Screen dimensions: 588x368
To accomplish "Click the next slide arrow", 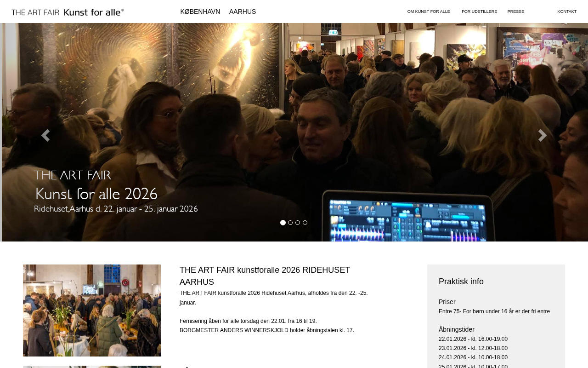I will 543,135.
